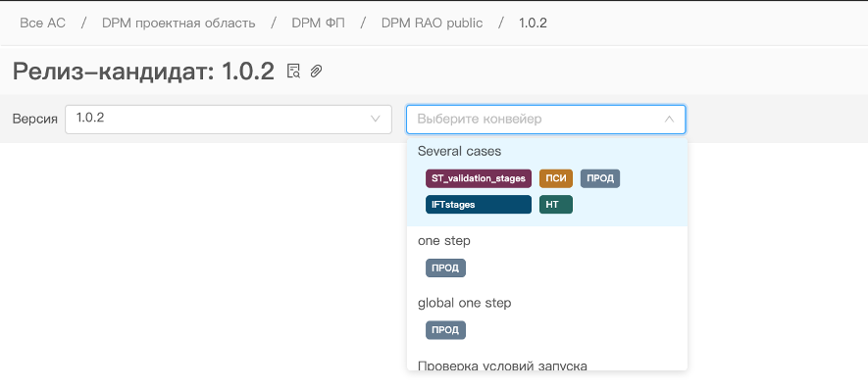Select the Several cases pipeline option
Screen dimensions: 868x389
tap(547, 182)
